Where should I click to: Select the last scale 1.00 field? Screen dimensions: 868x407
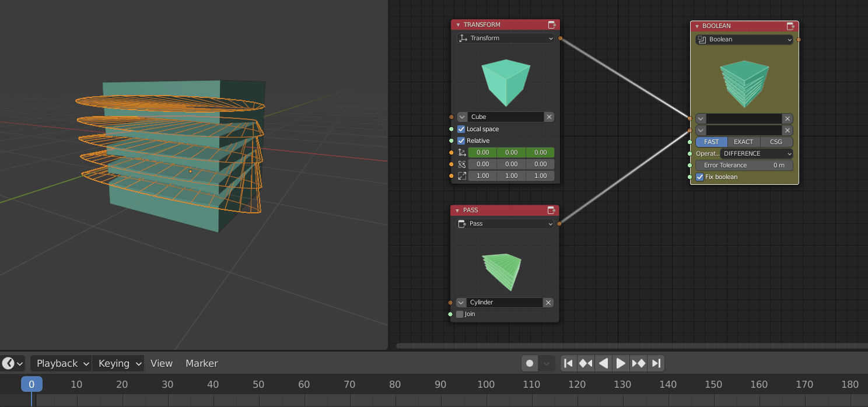point(540,176)
